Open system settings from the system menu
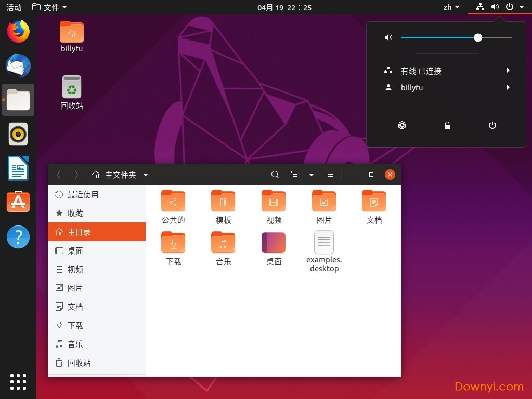 click(x=402, y=125)
